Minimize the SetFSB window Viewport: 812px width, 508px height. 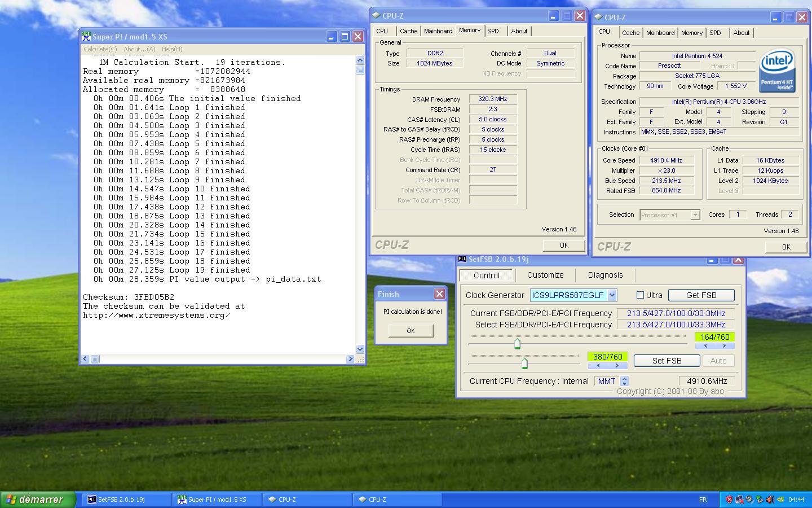712,260
